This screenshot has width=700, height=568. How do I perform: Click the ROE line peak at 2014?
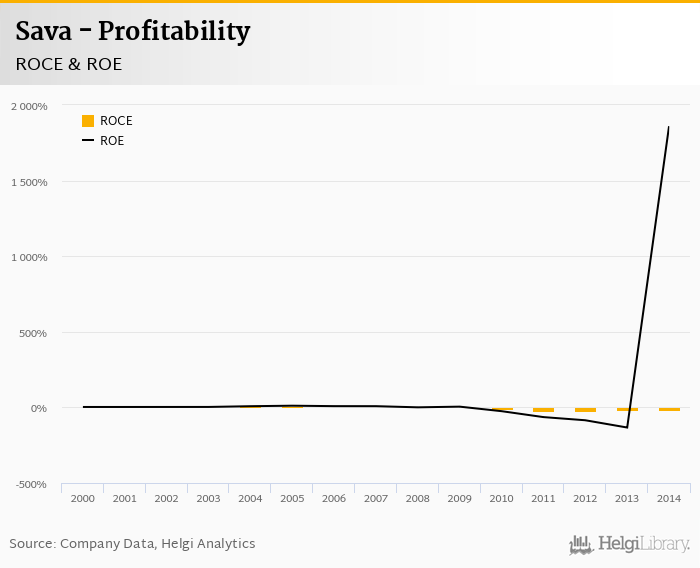coord(668,127)
